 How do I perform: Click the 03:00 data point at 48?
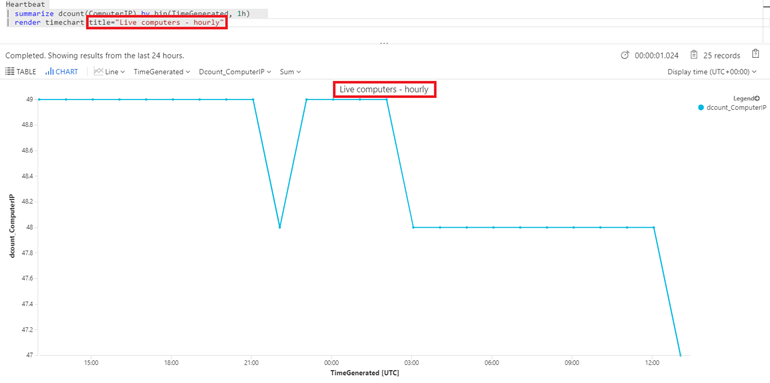pos(413,227)
